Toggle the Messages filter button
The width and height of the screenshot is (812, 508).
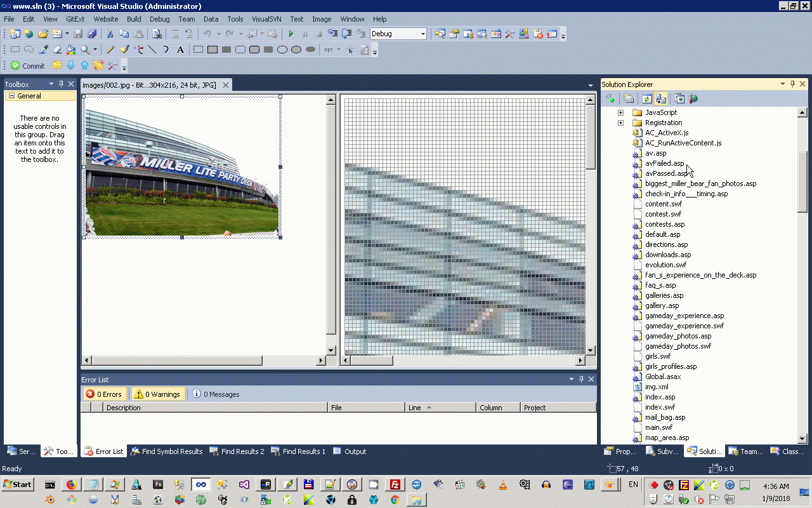[216, 394]
